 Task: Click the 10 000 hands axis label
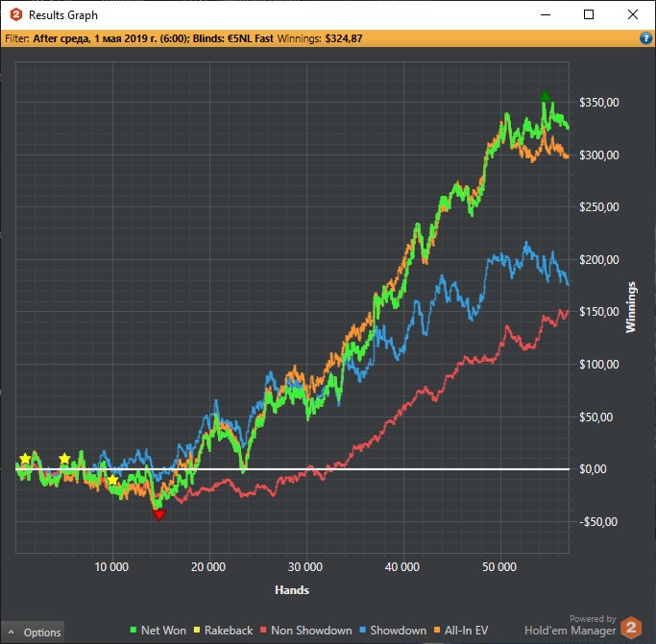pos(111,567)
